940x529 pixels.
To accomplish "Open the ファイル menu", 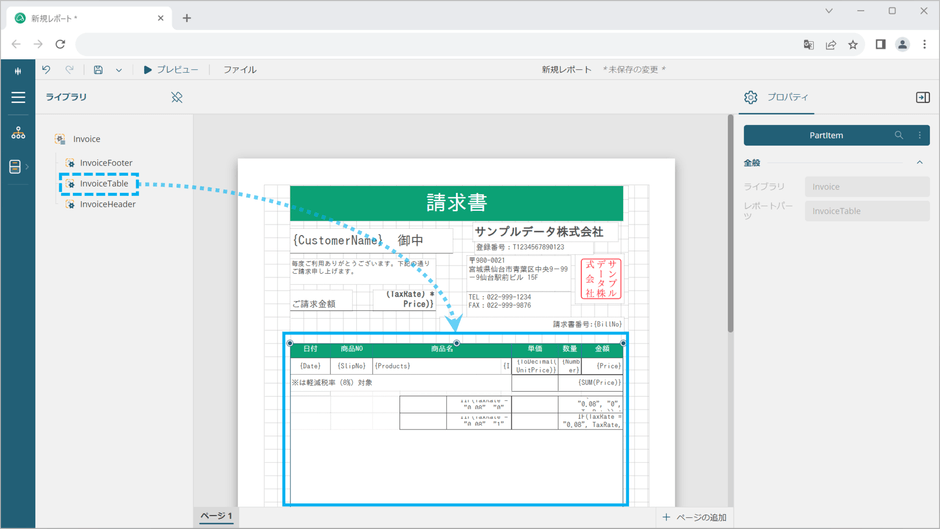I will [240, 70].
